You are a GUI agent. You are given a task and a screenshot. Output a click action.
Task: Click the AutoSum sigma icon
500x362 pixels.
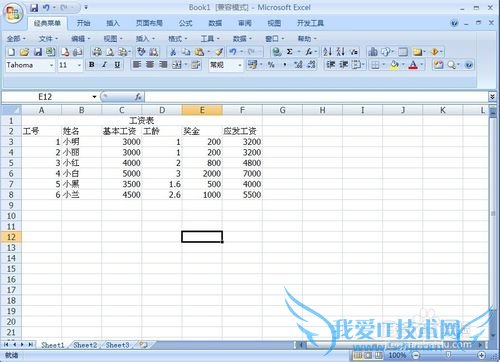289,52
